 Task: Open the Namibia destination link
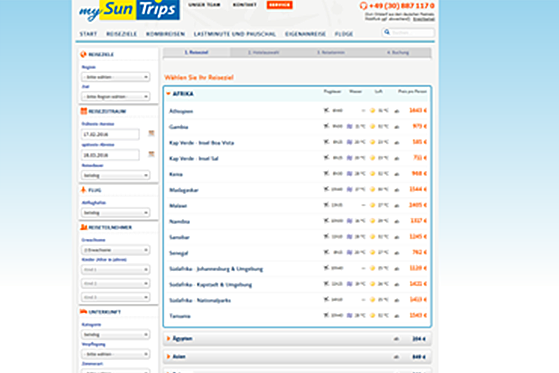pos(179,221)
